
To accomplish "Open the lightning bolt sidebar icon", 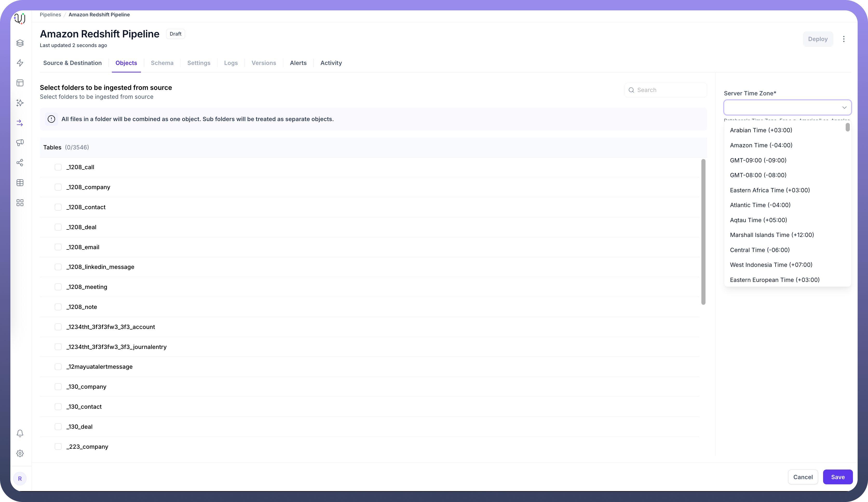I will pos(20,63).
